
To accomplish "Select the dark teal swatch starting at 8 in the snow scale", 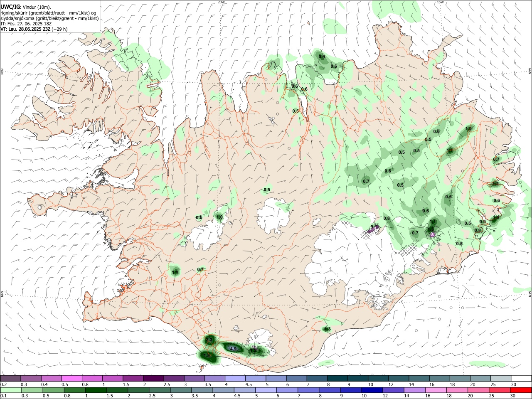I will tap(337, 379).
